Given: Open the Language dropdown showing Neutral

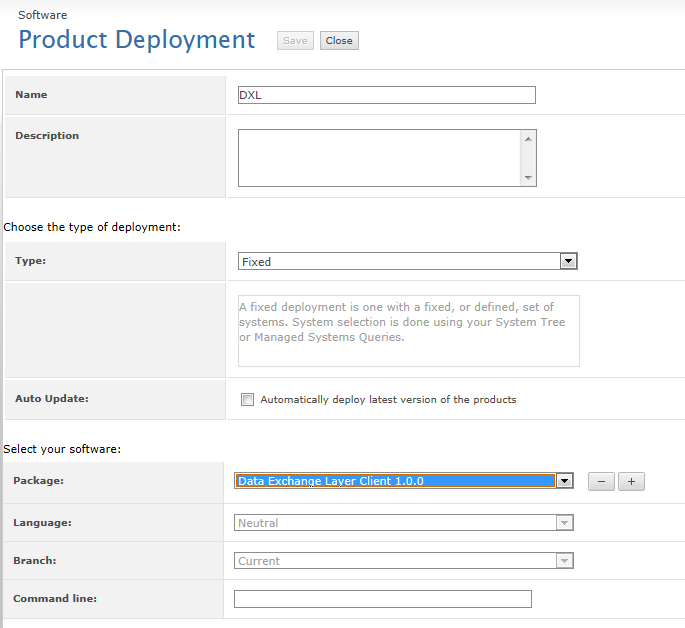Looking at the screenshot, I should pos(404,523).
